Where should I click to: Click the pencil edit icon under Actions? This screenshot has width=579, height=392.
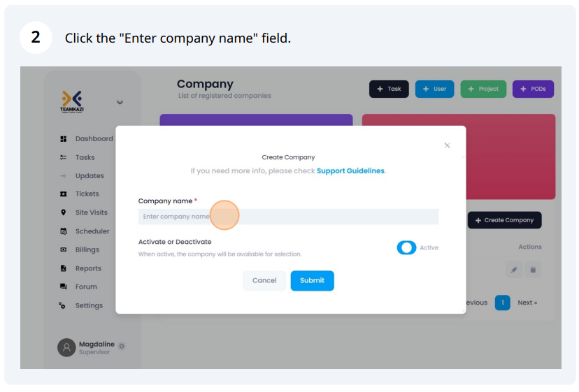(514, 270)
